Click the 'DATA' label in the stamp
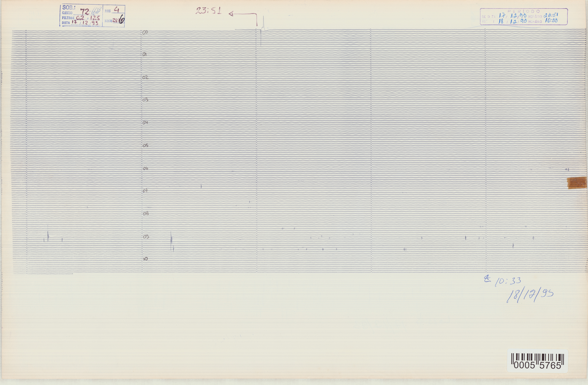The height and width of the screenshot is (385, 588). pyautogui.click(x=66, y=23)
